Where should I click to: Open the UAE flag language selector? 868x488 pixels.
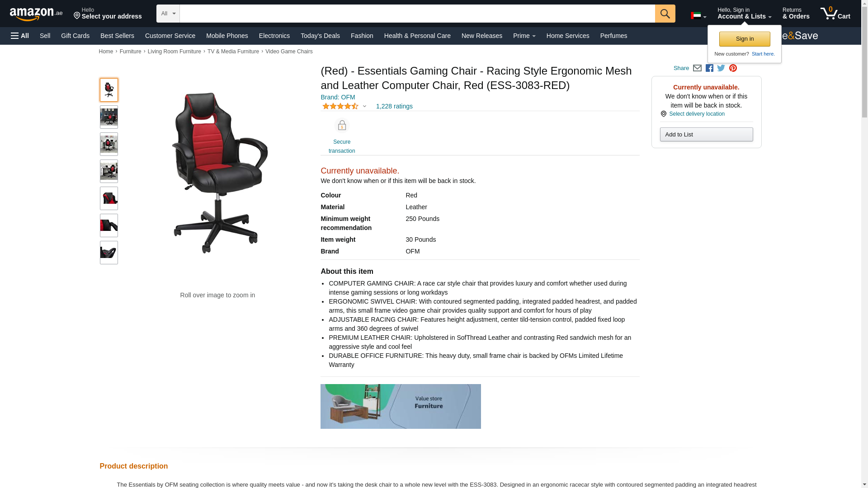coord(698,16)
